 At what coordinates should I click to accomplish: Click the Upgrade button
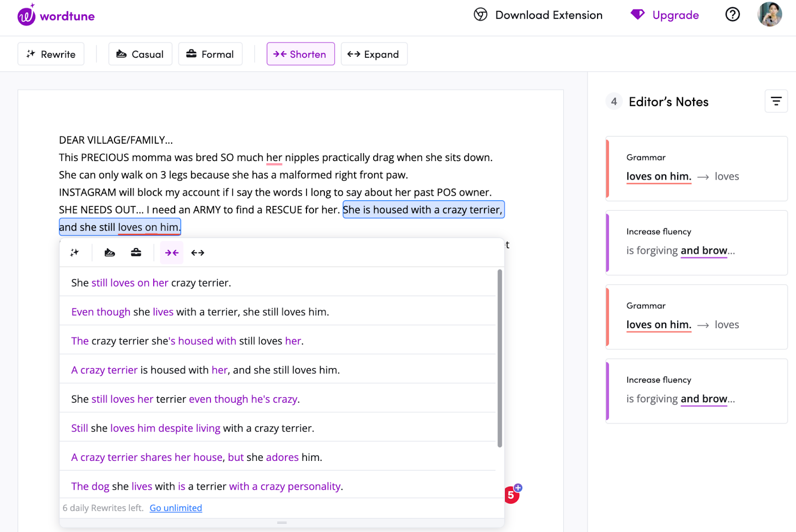pos(665,15)
